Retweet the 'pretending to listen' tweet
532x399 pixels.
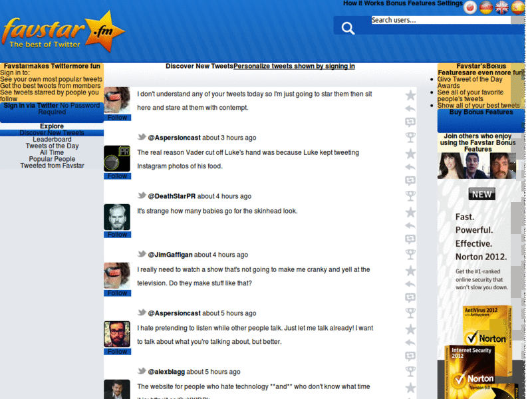tap(410, 356)
